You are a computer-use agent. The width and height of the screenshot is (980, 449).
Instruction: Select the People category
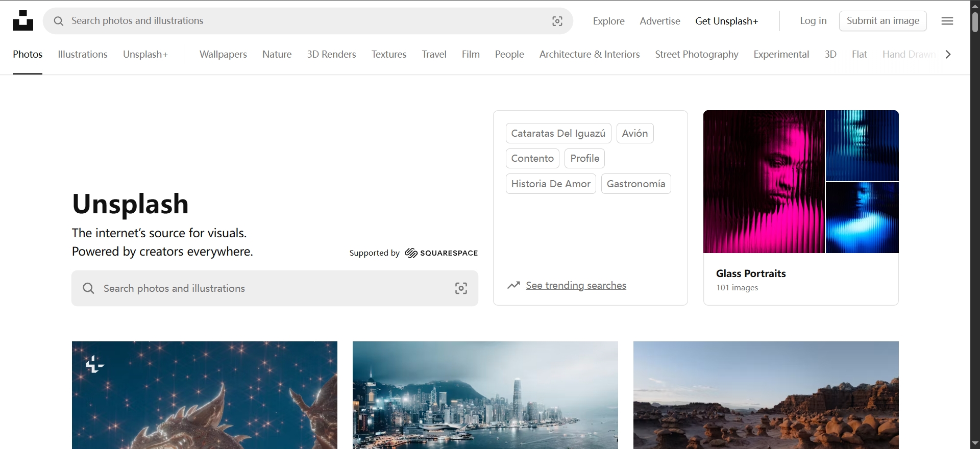pos(509,54)
